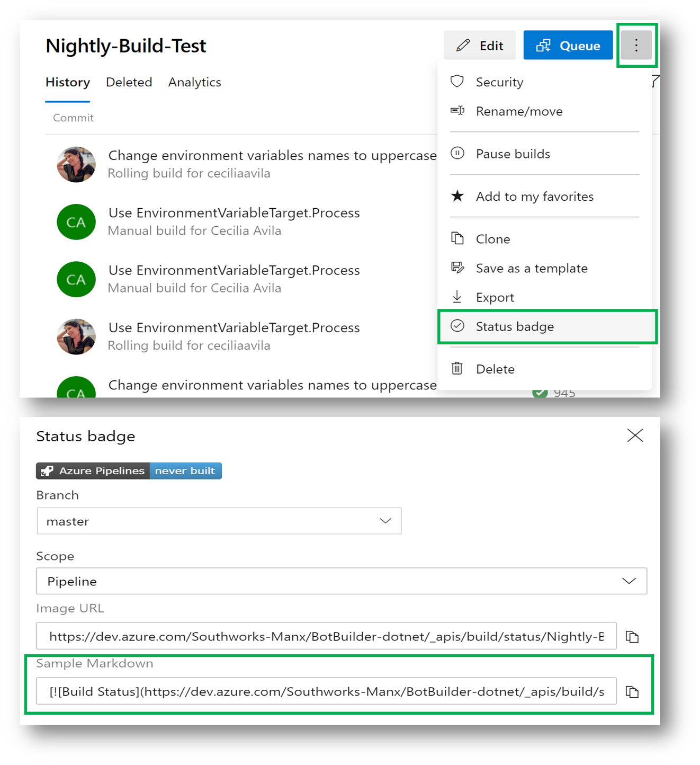Open the Branch master dropdown
Screen dimensions: 700x765
(x=219, y=521)
